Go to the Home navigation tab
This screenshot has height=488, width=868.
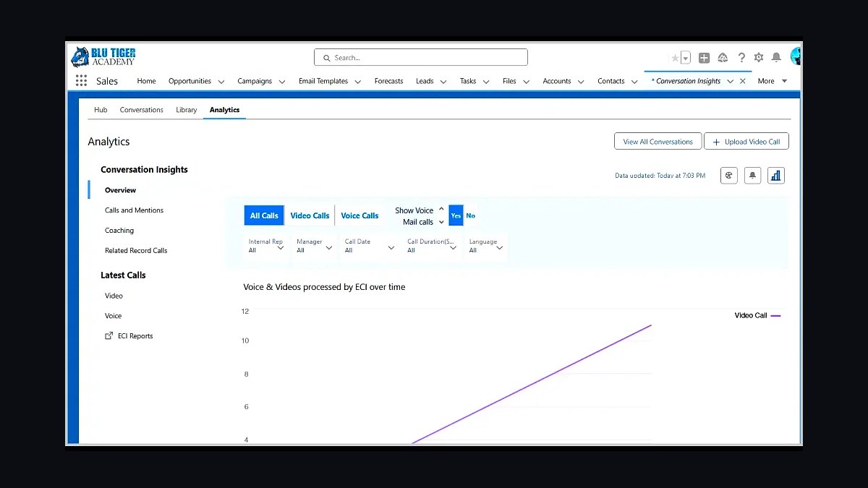[x=146, y=81]
